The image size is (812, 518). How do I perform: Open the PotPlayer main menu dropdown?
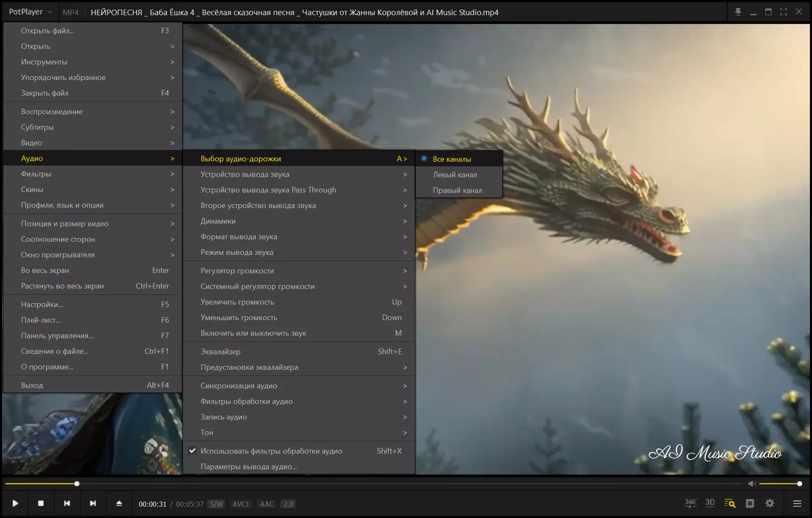point(30,12)
